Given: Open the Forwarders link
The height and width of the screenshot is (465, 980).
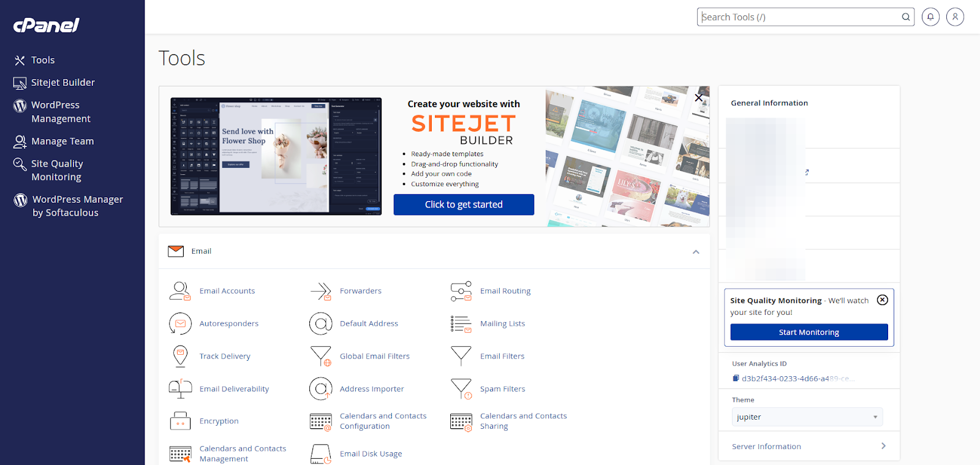Looking at the screenshot, I should click(361, 291).
